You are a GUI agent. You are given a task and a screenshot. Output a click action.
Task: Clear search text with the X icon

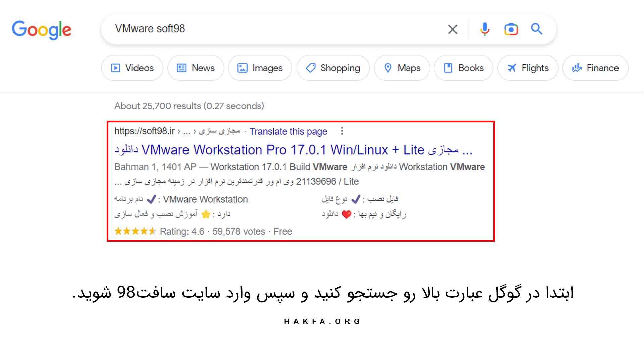click(x=452, y=29)
